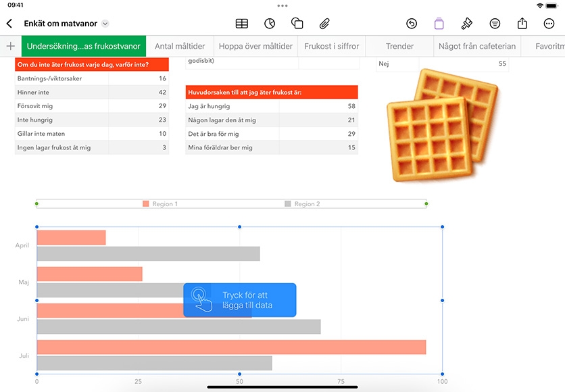Tap the back arrow to leave the spreadsheet

click(9, 24)
